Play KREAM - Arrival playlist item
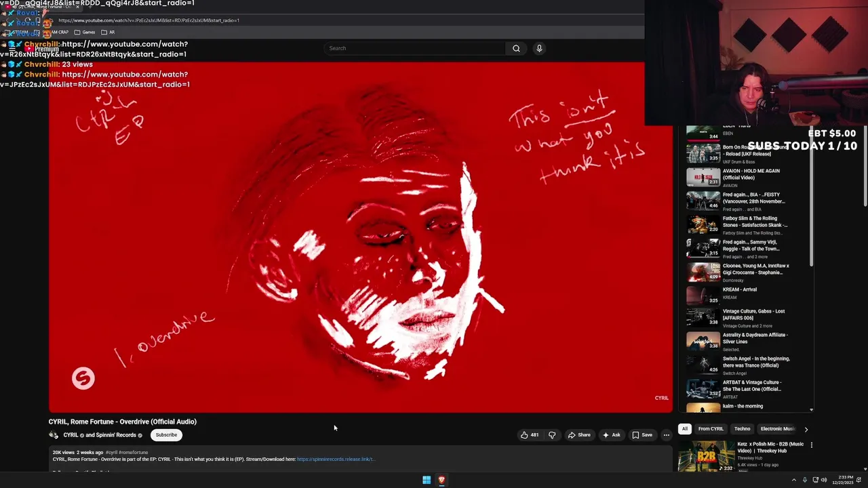Screen dimensions: 868x488 [x=748, y=294]
